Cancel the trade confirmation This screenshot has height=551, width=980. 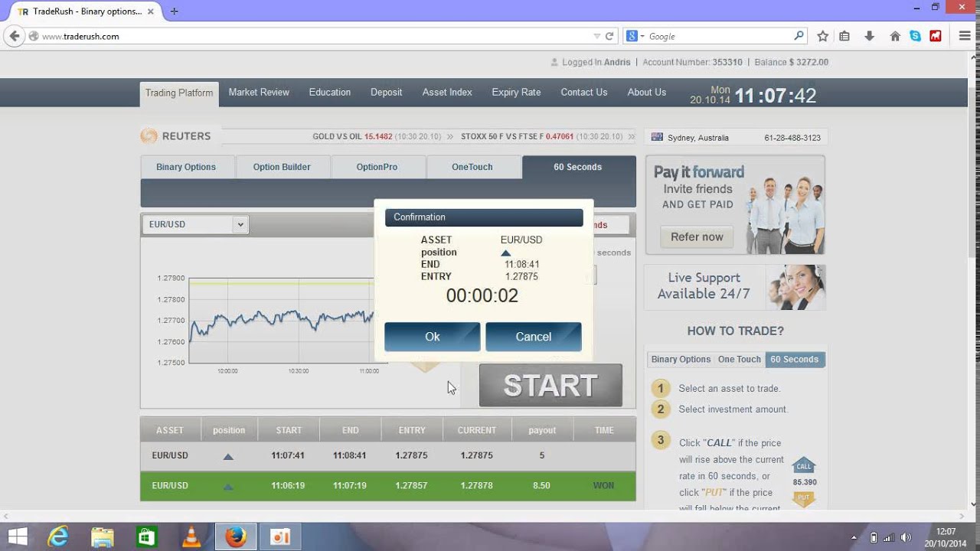534,337
